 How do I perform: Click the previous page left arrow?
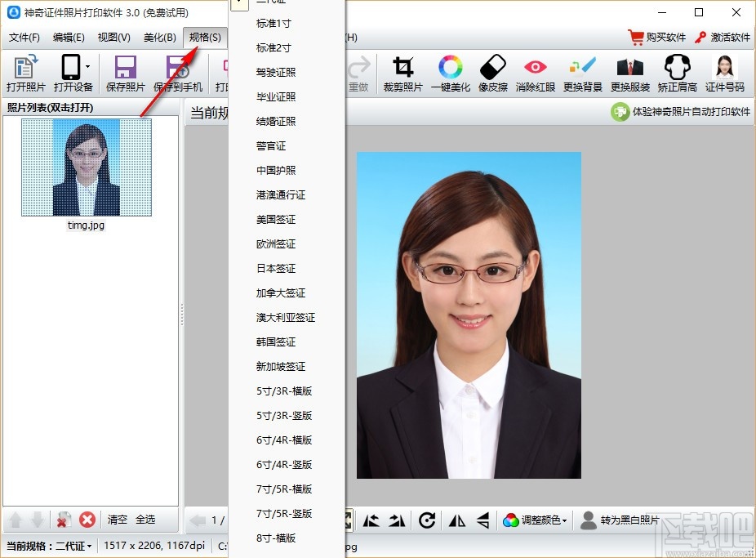pyautogui.click(x=198, y=520)
